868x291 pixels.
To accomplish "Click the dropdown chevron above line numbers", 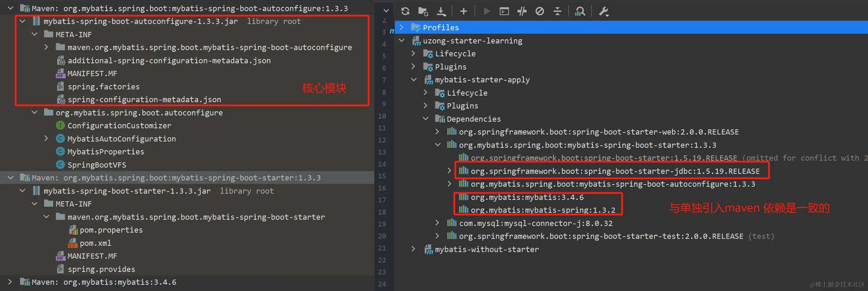I will 386,11.
